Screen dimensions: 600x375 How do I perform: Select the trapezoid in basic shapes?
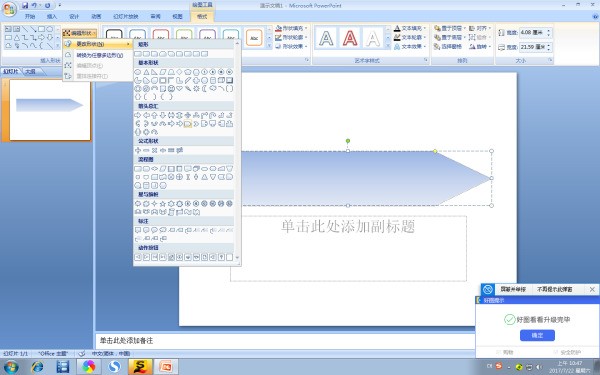[171, 72]
